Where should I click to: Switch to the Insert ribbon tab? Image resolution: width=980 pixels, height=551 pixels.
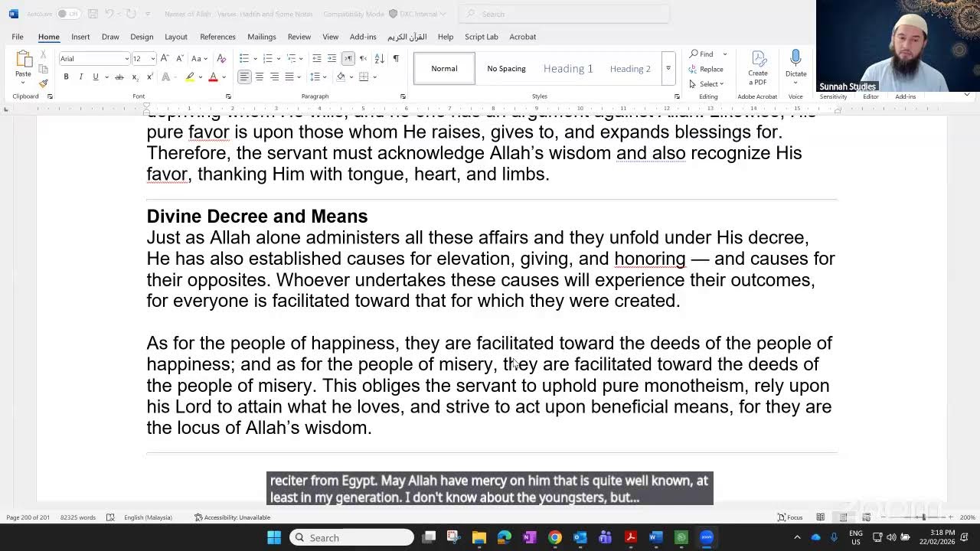(x=80, y=37)
